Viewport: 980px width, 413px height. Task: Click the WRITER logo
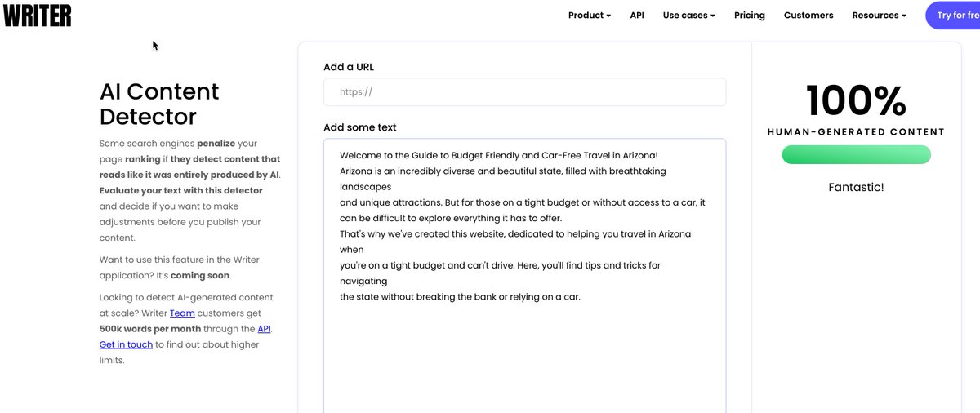[x=37, y=15]
